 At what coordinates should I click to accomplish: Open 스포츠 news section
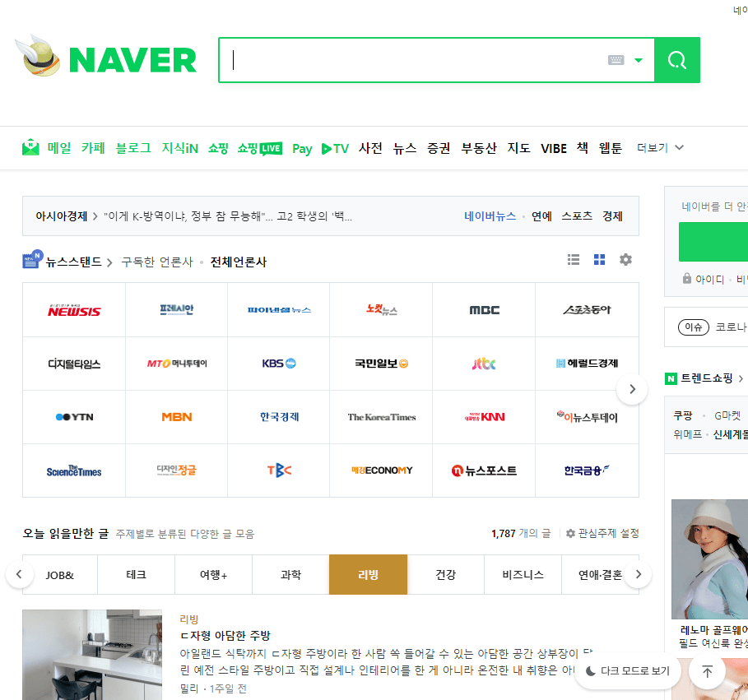click(x=577, y=216)
